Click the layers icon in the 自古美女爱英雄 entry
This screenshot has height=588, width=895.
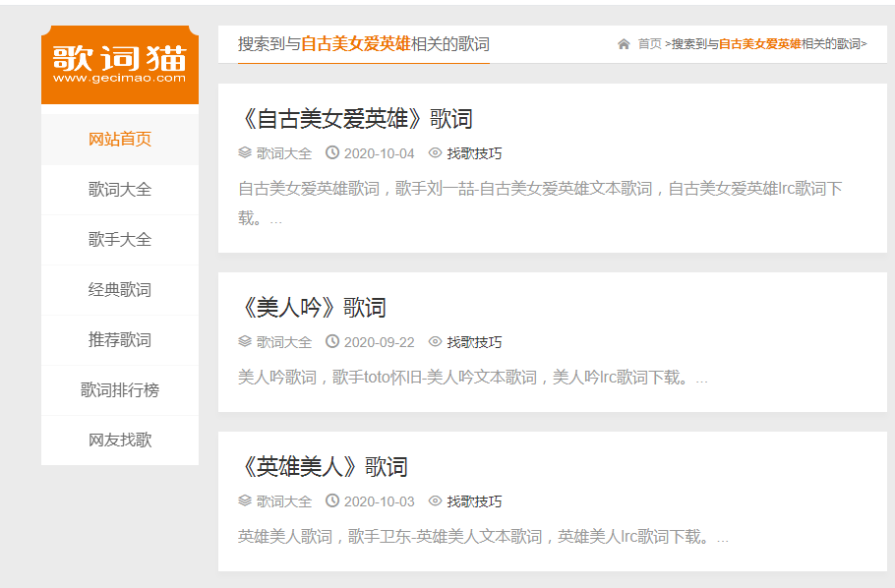[245, 152]
